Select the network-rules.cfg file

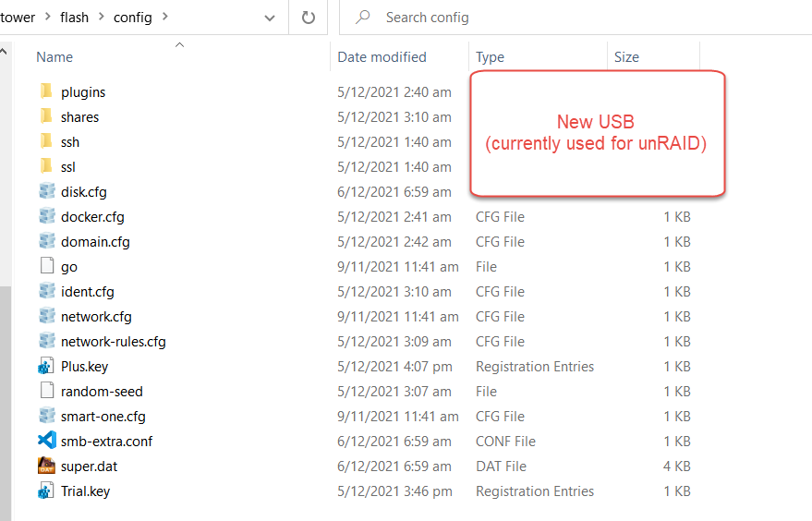[x=113, y=342]
